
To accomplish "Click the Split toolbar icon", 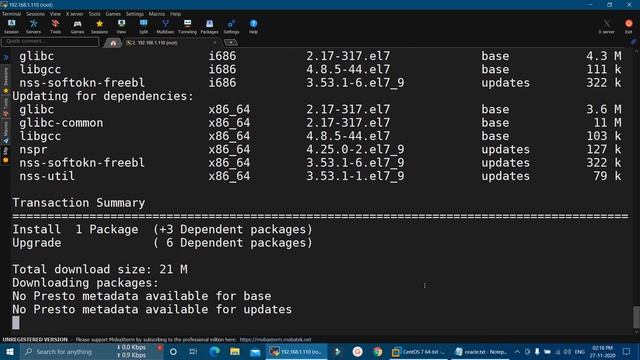I will click(143, 26).
